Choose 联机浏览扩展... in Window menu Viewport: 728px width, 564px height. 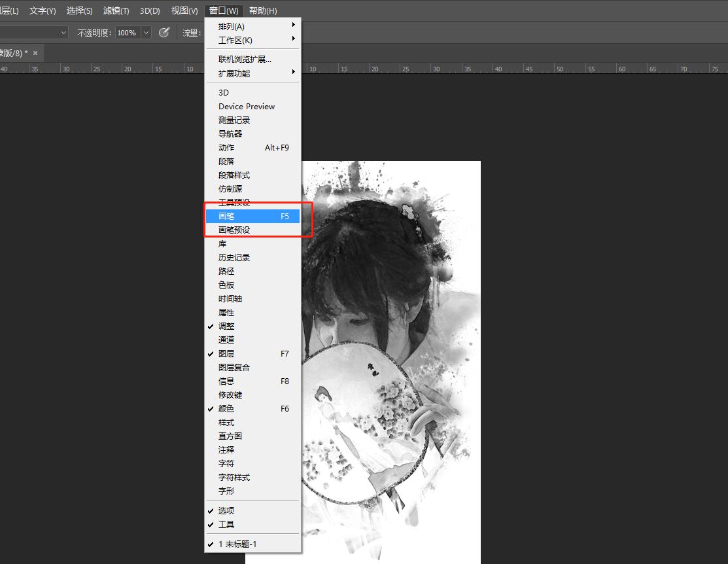click(x=252, y=59)
